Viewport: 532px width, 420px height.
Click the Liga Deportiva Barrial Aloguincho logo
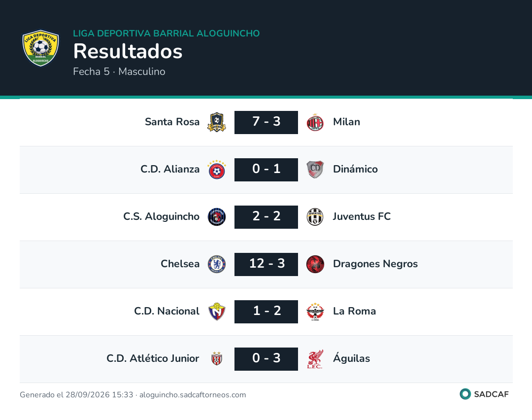point(40,48)
